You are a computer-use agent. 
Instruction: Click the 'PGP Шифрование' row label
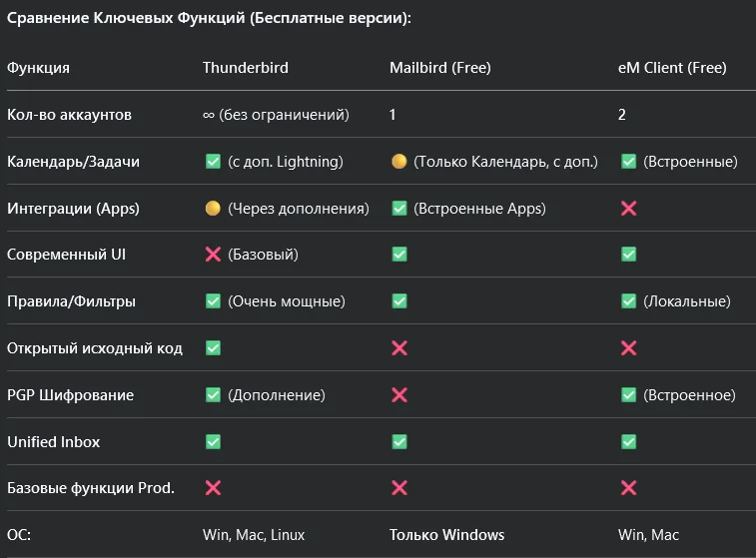(x=70, y=395)
